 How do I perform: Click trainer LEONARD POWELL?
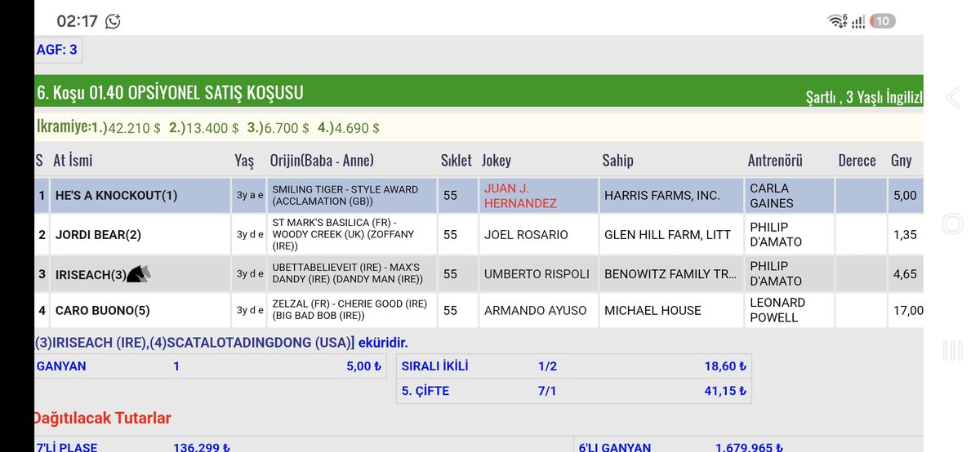coord(777,310)
